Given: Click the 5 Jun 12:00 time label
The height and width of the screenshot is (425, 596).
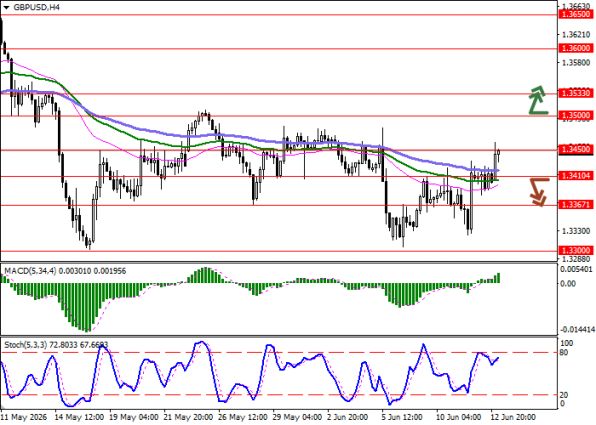Looking at the screenshot, I should (403, 417).
